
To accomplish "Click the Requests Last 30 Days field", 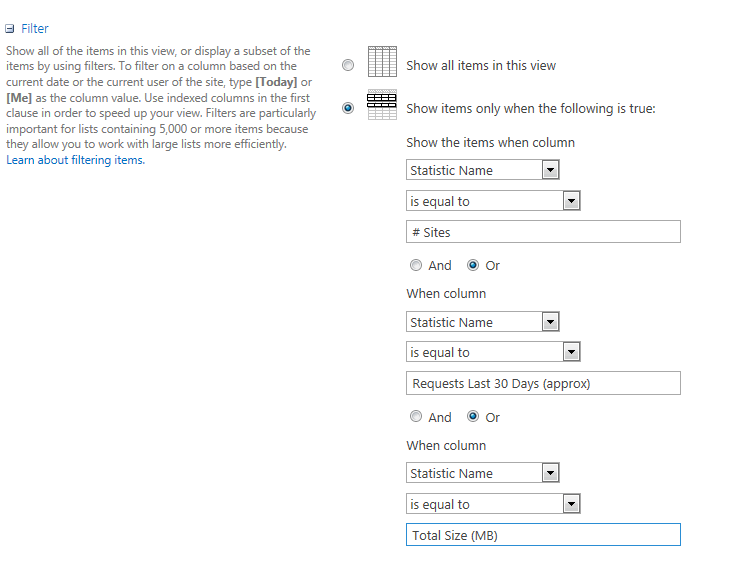I will point(543,384).
